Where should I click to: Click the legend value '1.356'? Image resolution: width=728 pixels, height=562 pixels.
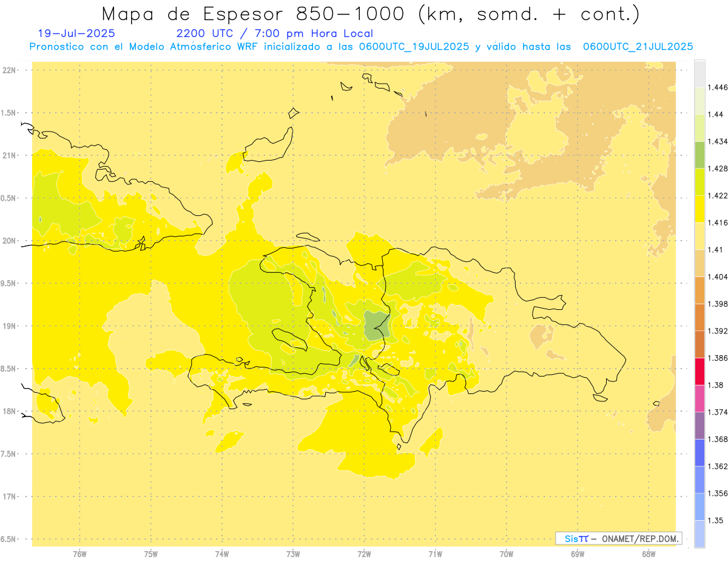(x=718, y=493)
